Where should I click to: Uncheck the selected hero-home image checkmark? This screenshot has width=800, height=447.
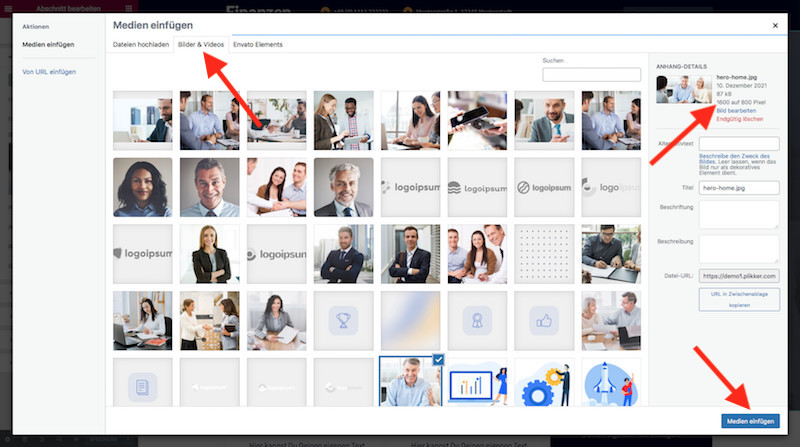pyautogui.click(x=439, y=359)
